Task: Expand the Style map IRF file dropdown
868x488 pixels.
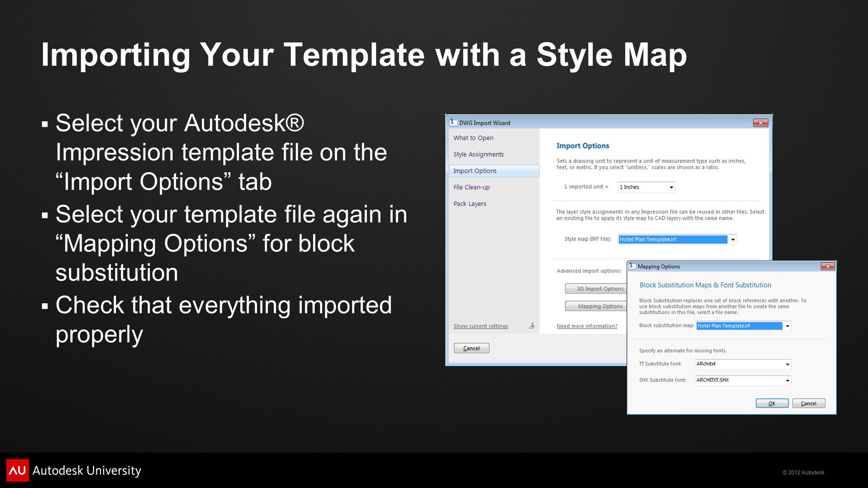Action: click(733, 240)
